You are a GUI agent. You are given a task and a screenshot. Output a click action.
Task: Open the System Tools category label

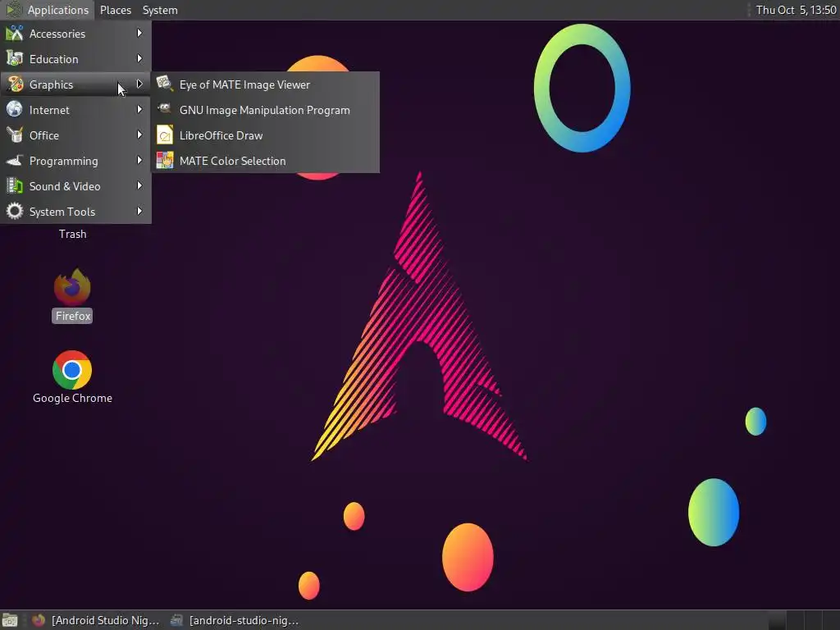[62, 212]
